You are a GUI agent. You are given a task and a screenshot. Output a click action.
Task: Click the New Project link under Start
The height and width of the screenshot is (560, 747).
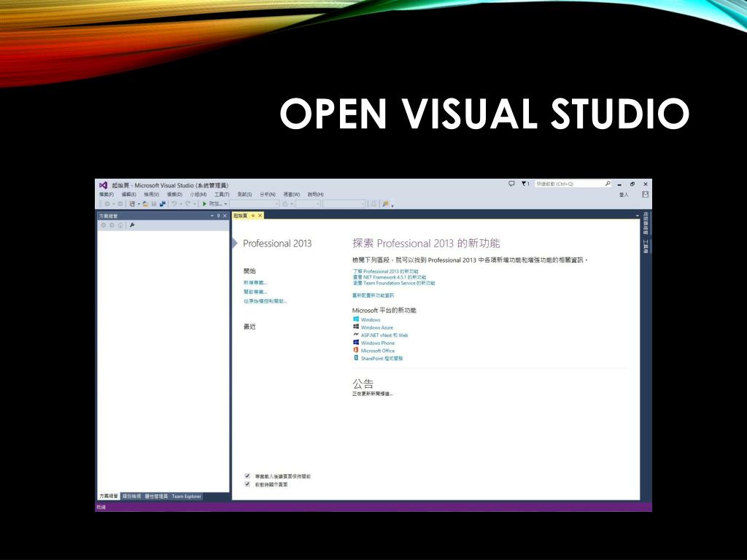point(255,282)
